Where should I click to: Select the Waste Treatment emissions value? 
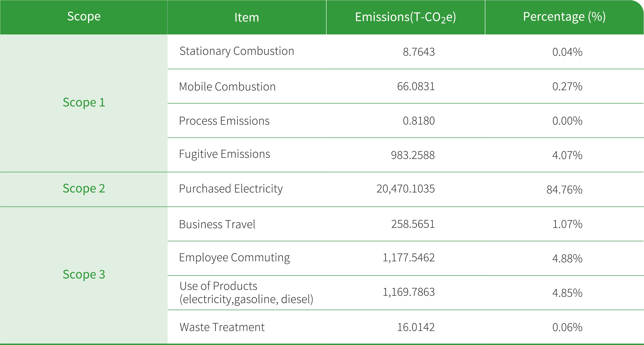(416, 327)
